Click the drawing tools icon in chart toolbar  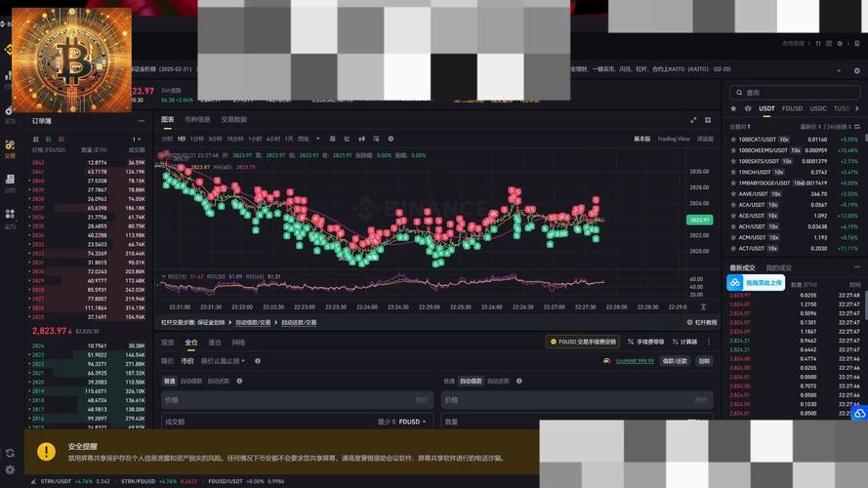coord(347,139)
